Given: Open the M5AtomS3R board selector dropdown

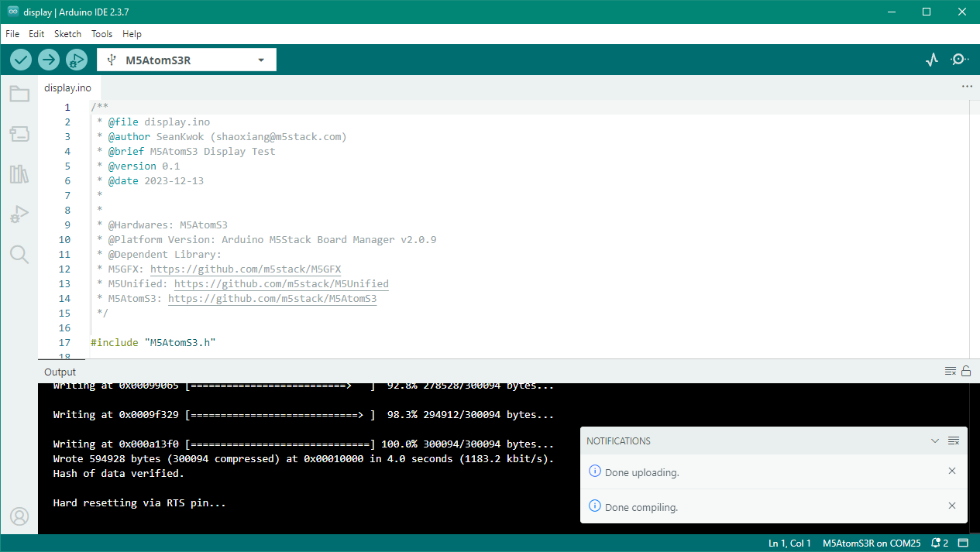Looking at the screenshot, I should (186, 60).
